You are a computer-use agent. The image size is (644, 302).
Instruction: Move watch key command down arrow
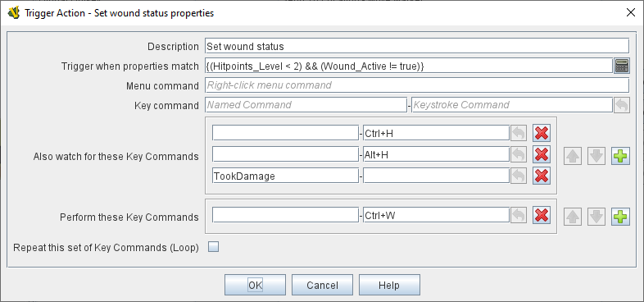(596, 157)
